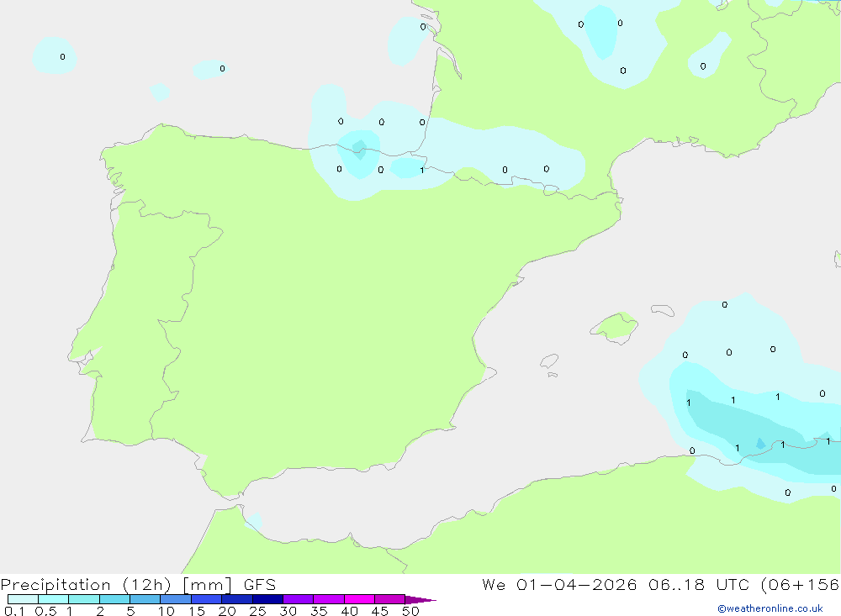
Task: Pick the legend swatch between 15 and 20
Action: pos(206,599)
